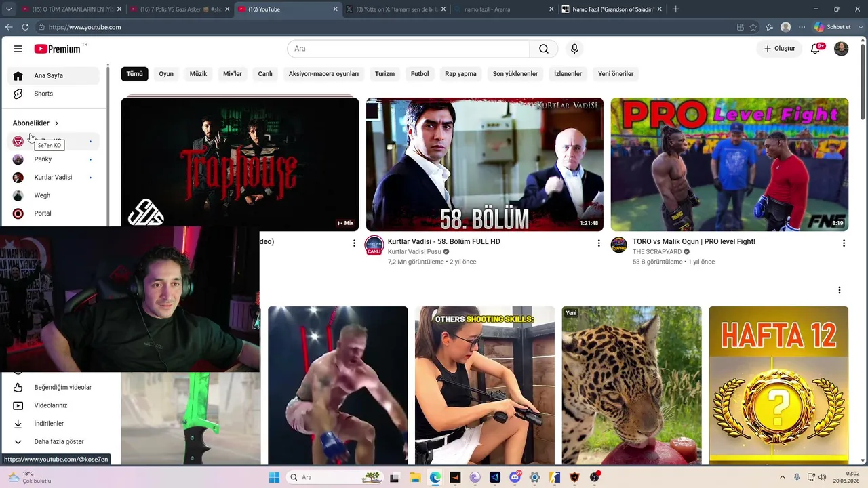Open the Kurtlar Vadisi subscription channel
868x488 pixels.
coord(54,178)
